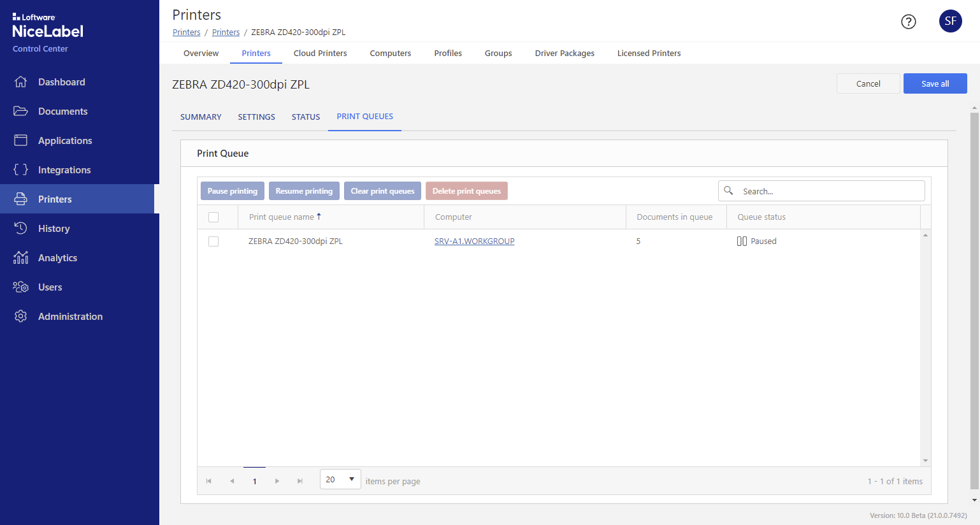Check the select-all checkbox in table header
Image resolution: width=980 pixels, height=525 pixels.
(213, 217)
